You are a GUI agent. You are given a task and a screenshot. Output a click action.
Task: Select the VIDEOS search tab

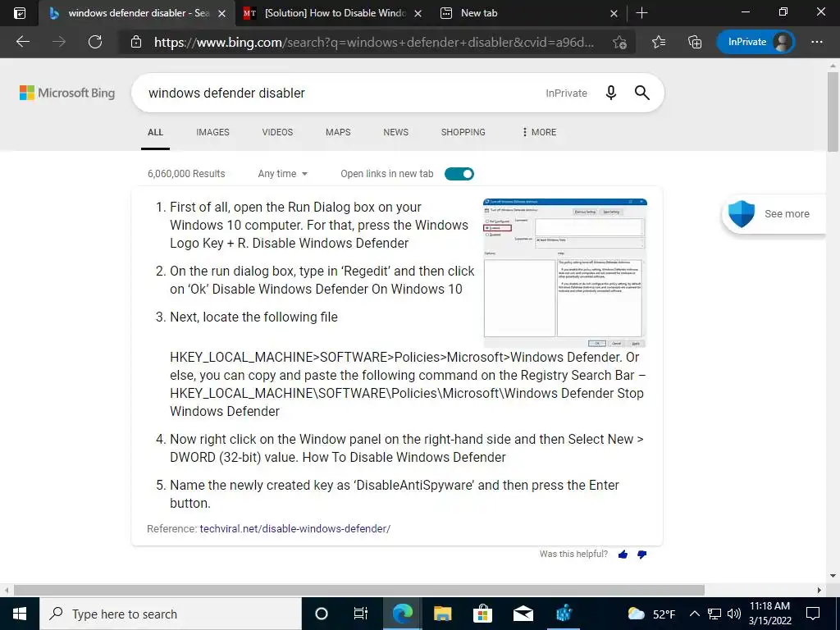pyautogui.click(x=277, y=132)
